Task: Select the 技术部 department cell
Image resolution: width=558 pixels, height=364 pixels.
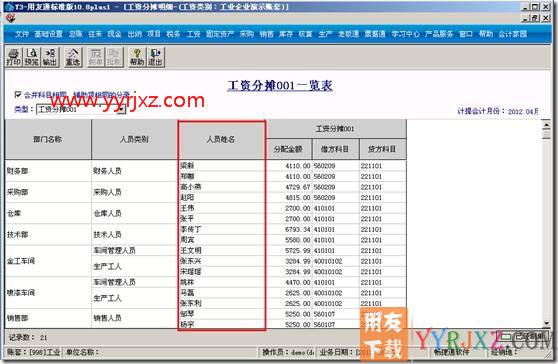Action: pyautogui.click(x=48, y=234)
